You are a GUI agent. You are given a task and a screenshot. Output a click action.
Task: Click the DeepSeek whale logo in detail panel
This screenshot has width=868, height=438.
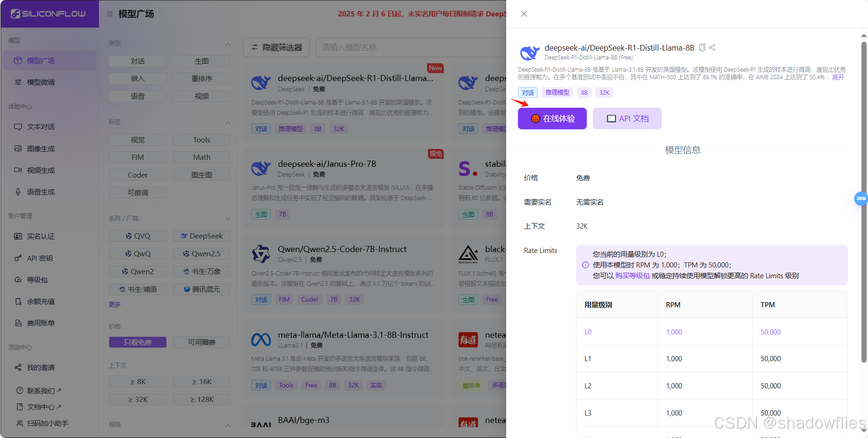point(530,52)
